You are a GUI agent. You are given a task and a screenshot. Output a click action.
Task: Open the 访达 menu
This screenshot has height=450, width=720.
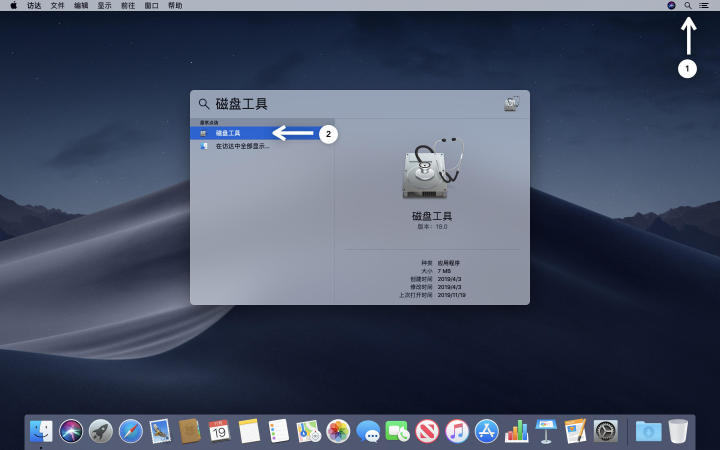[34, 6]
